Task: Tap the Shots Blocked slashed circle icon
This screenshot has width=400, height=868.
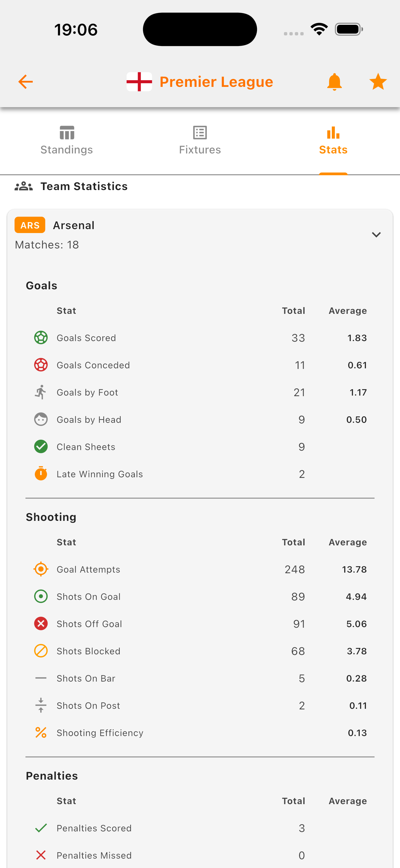Action: pos(41,651)
